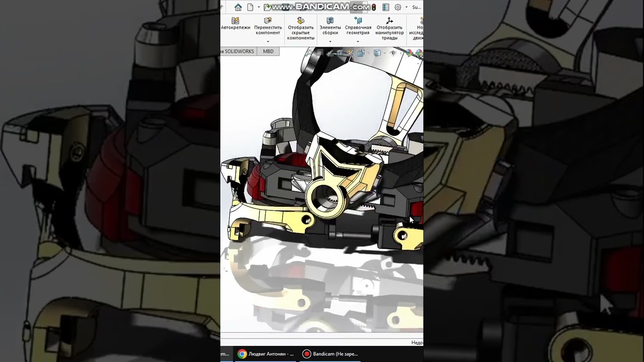Image resolution: width=644 pixels, height=362 pixels.
Task: Expand the Переместить компонент dropdown arrow
Action: 268,42
